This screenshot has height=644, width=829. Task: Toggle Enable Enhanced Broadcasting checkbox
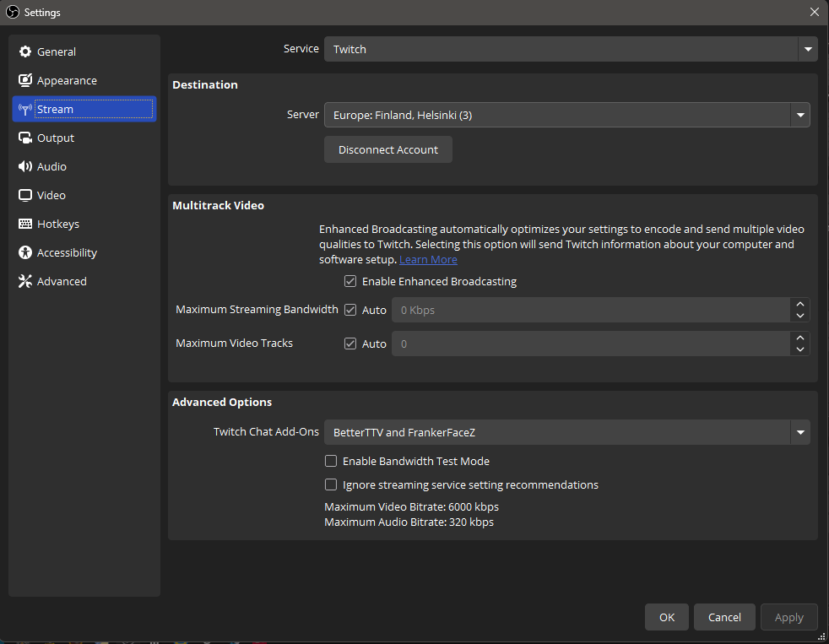click(x=350, y=281)
